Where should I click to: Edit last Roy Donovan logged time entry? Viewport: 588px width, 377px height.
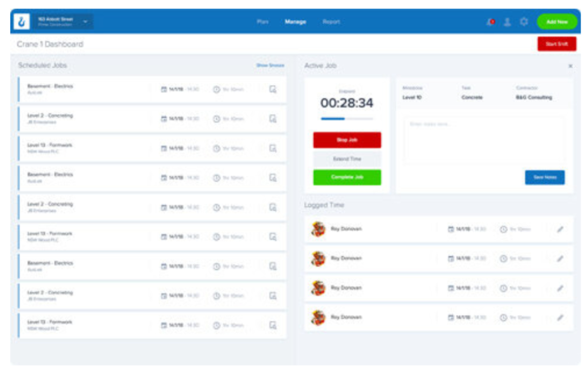[560, 317]
